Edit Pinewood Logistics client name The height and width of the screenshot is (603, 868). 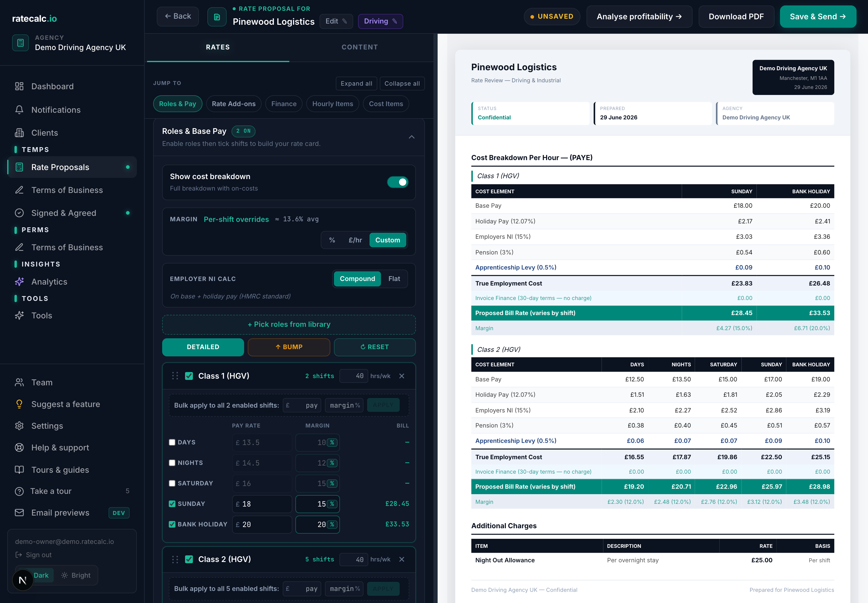point(336,21)
